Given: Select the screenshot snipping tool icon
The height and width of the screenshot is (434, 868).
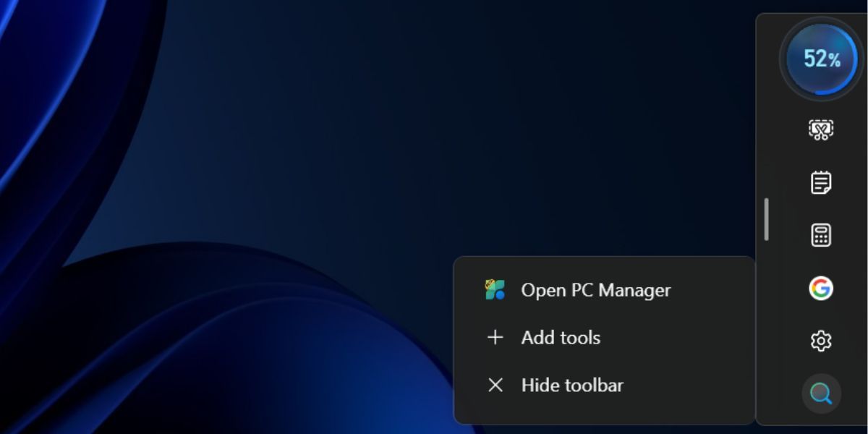Looking at the screenshot, I should [820, 129].
